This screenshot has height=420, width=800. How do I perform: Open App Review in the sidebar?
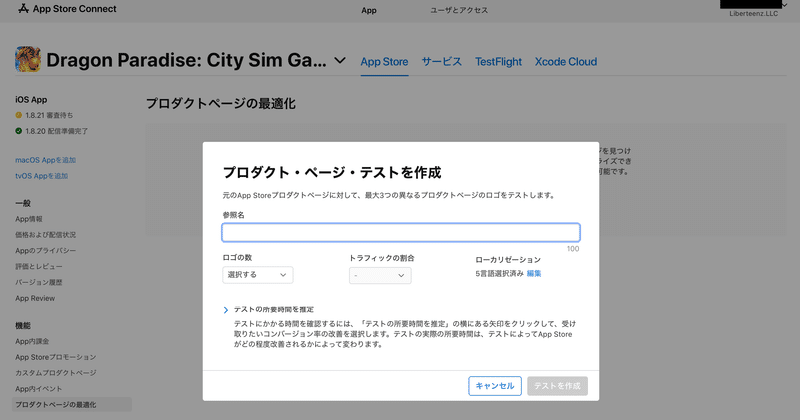[35, 298]
